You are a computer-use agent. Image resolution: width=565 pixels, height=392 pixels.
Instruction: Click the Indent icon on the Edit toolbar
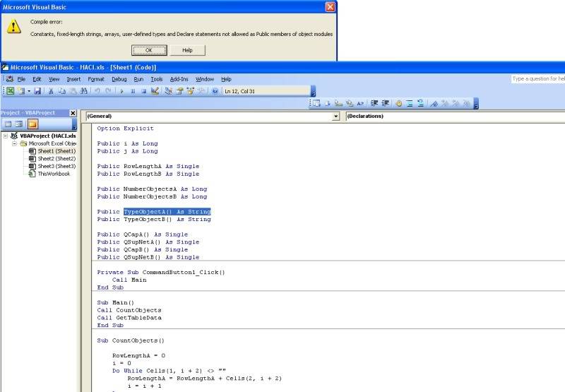[374, 103]
